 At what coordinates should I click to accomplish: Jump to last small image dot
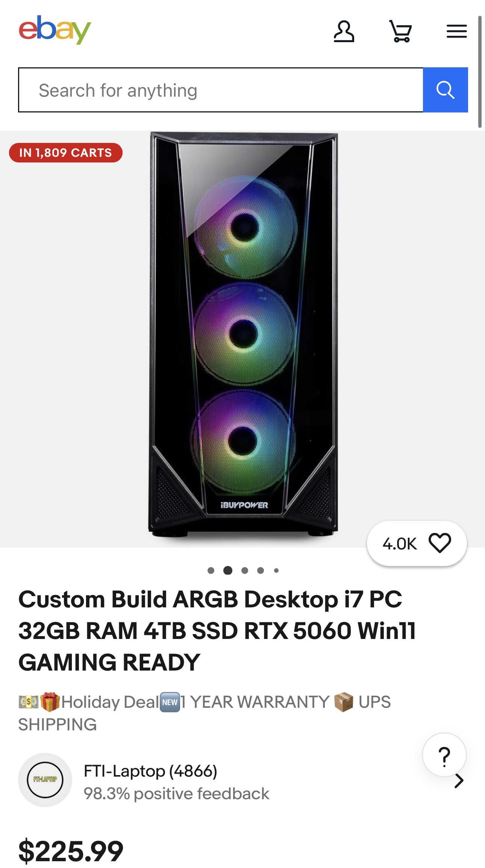(276, 571)
